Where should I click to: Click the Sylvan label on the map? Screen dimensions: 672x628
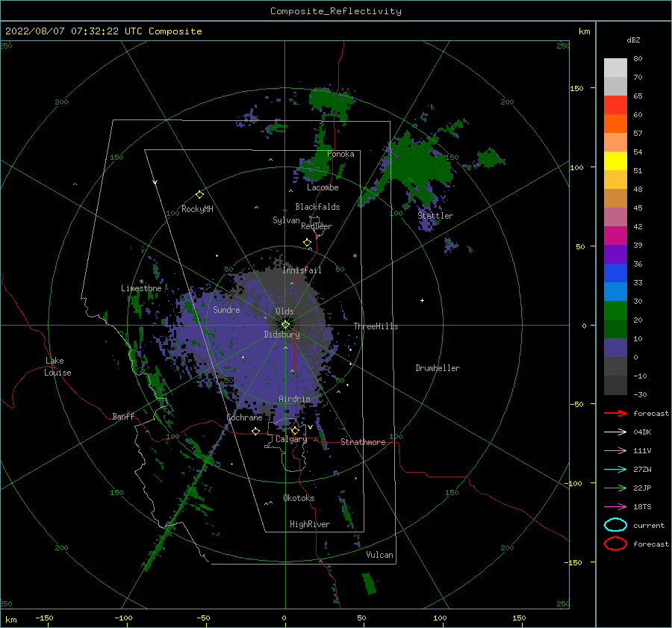pyautogui.click(x=286, y=220)
